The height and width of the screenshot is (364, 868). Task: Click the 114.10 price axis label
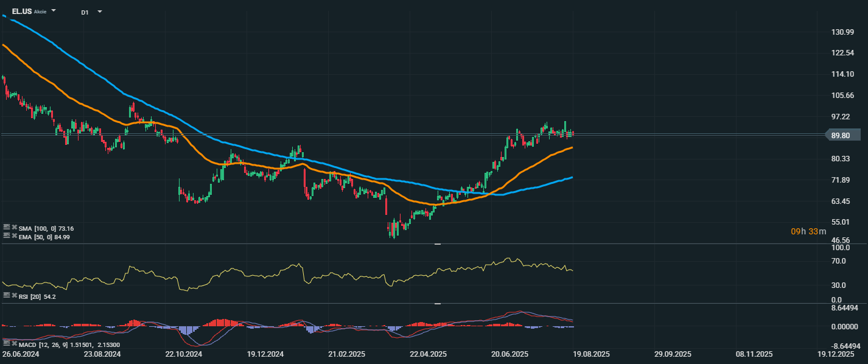coord(841,74)
